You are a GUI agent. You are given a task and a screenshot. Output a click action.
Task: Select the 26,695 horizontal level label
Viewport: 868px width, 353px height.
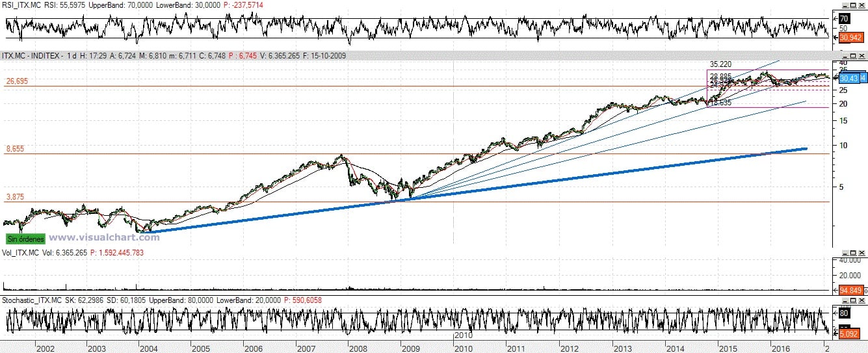[x=16, y=81]
